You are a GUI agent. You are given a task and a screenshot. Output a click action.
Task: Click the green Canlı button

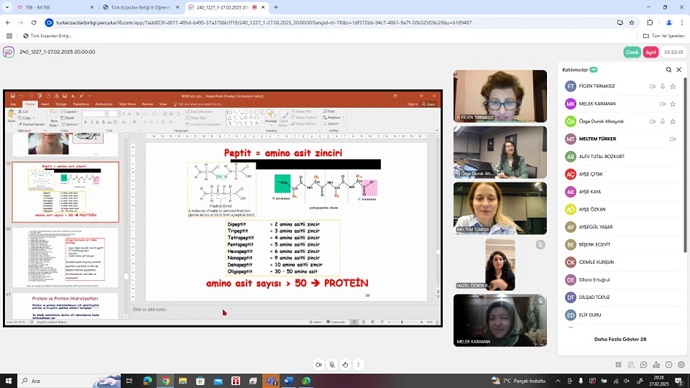pos(632,52)
